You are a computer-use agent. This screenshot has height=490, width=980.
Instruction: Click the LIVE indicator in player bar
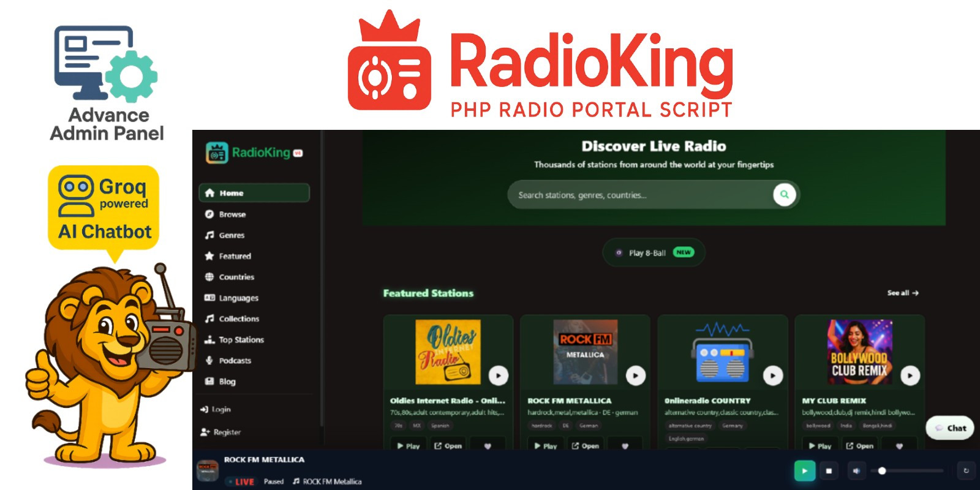pos(241,482)
